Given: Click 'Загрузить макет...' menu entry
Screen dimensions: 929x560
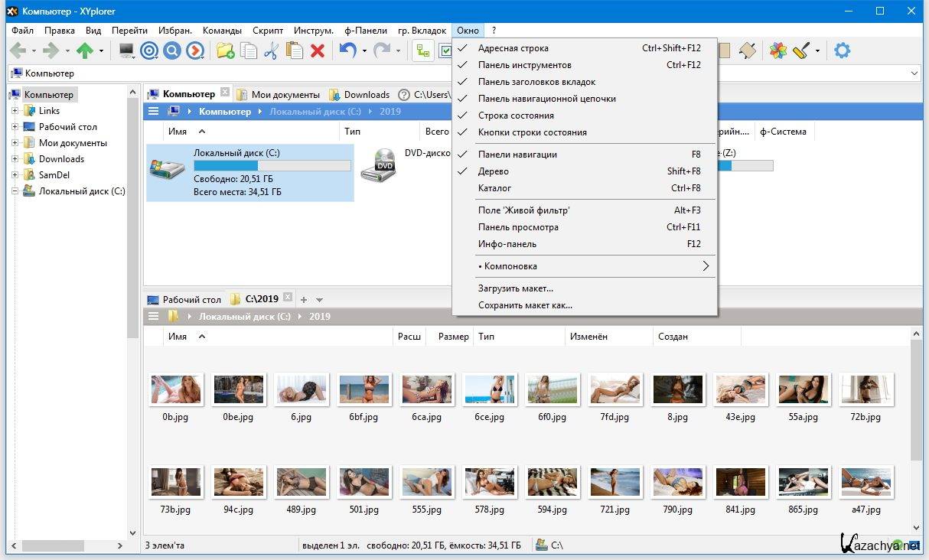Looking at the screenshot, I should click(x=515, y=288).
